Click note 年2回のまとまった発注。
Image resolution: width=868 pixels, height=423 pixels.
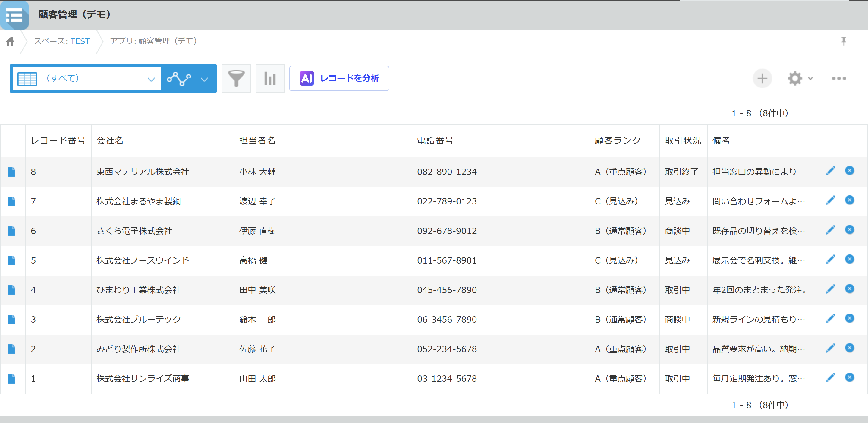pos(759,290)
